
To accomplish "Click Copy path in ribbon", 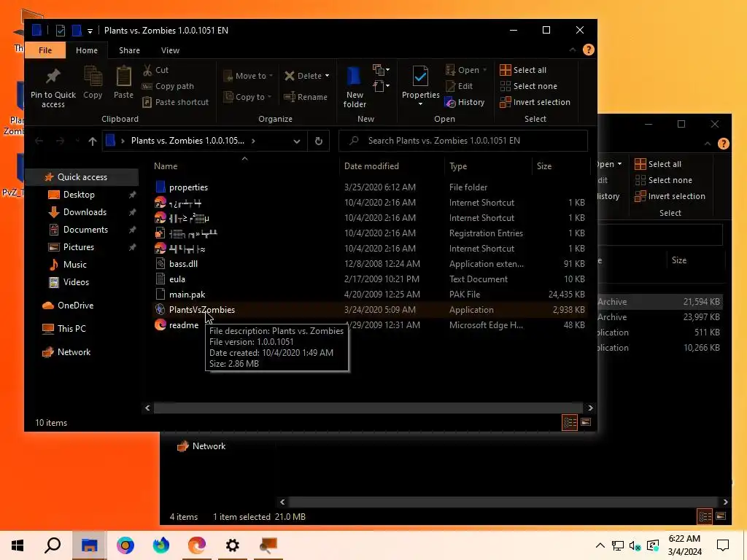I will (169, 86).
